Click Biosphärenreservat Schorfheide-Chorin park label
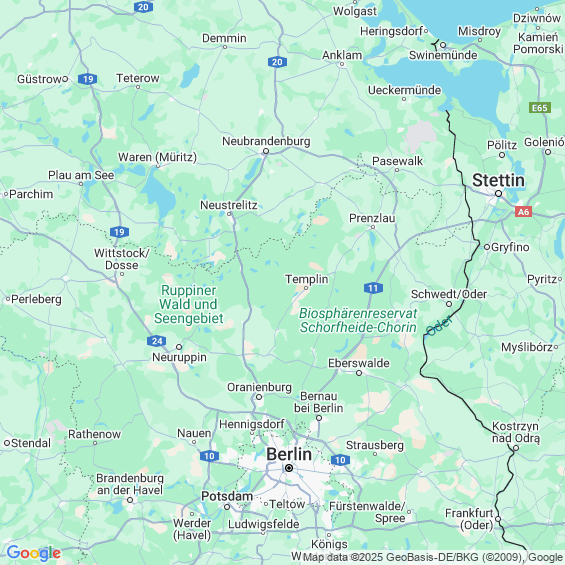The image size is (565, 565). [x=358, y=320]
